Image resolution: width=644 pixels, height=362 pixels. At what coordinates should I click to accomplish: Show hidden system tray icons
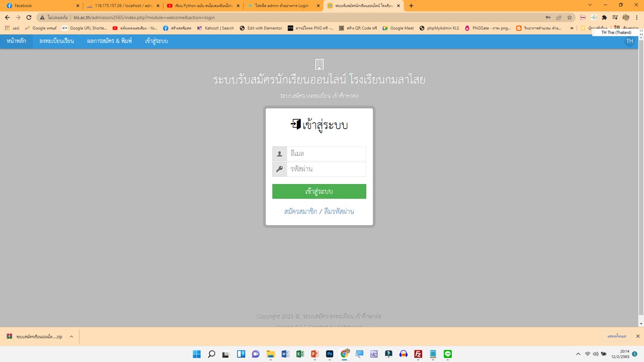[578, 354]
